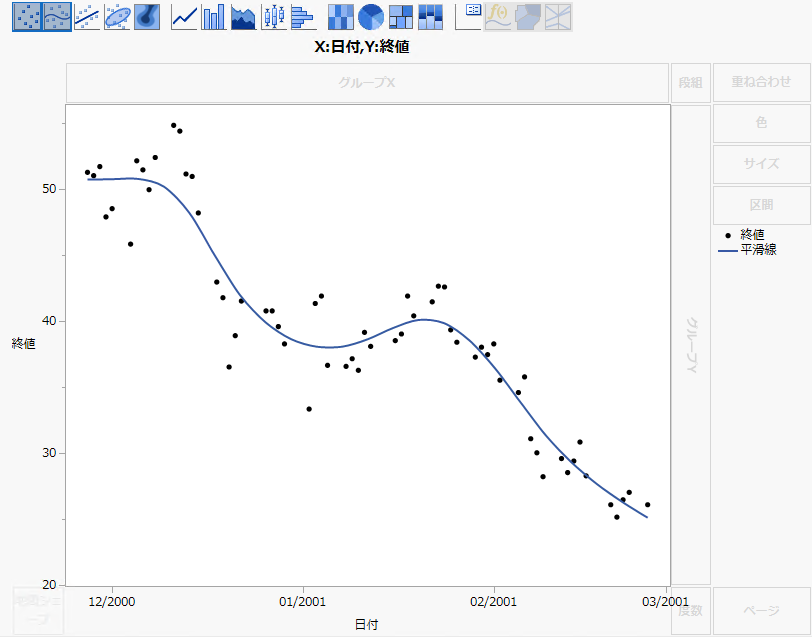Select the Map Shapes icon
The height and width of the screenshot is (637, 812).
click(528, 17)
